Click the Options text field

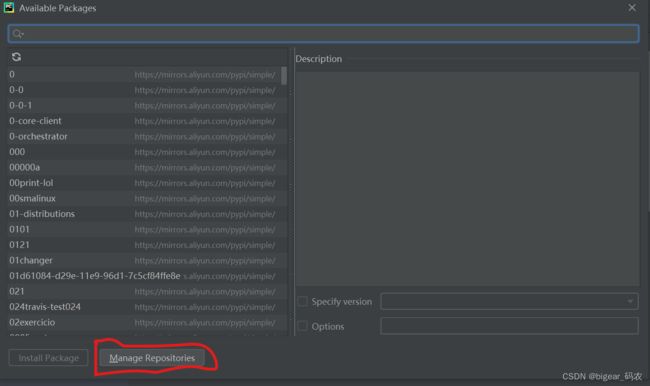[509, 326]
